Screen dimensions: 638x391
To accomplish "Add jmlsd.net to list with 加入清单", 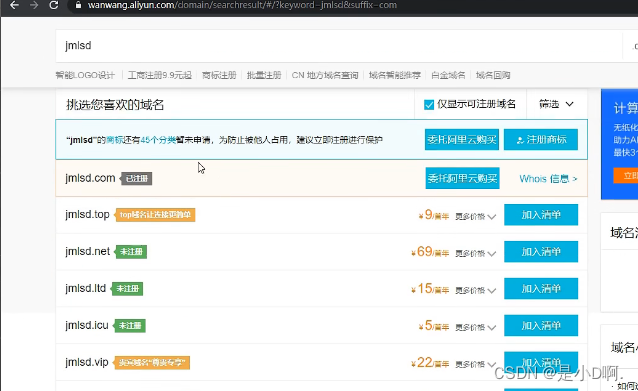I will (x=541, y=251).
